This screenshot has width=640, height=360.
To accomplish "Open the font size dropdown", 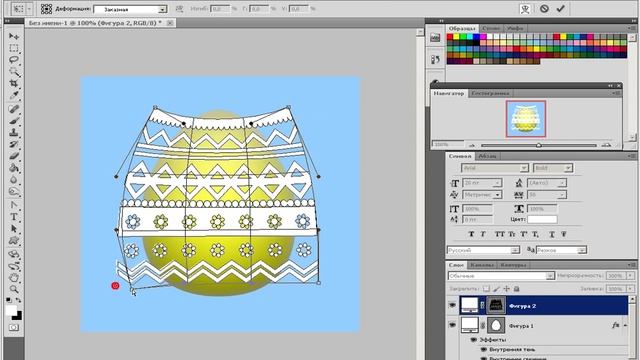I will pos(497,183).
